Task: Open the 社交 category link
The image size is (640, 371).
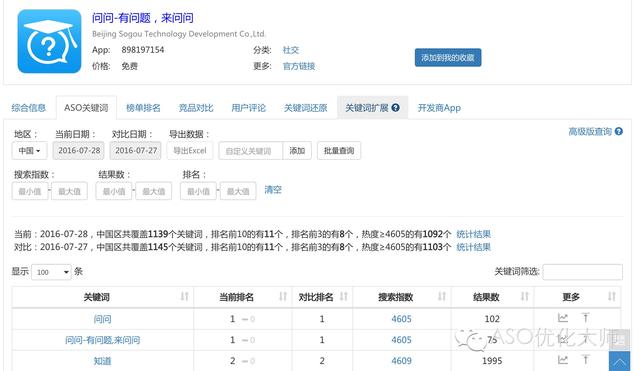Action: tap(291, 50)
